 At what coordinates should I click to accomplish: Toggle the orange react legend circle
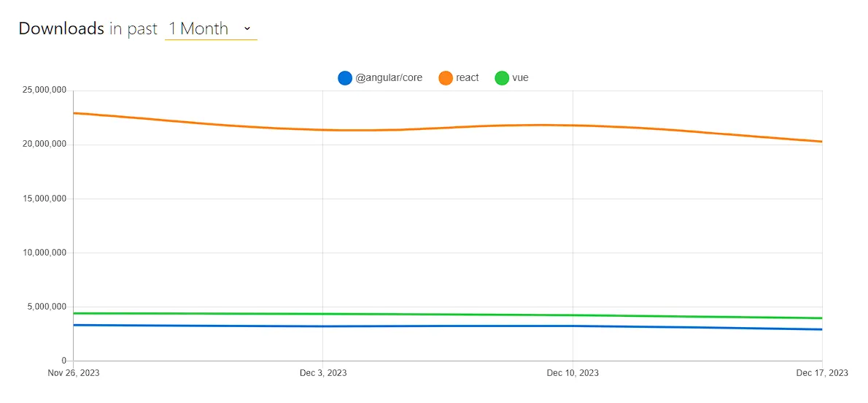(x=446, y=78)
